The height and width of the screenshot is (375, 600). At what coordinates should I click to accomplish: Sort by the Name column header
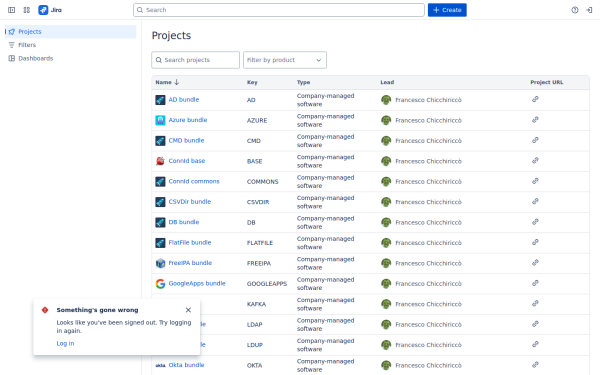(167, 82)
